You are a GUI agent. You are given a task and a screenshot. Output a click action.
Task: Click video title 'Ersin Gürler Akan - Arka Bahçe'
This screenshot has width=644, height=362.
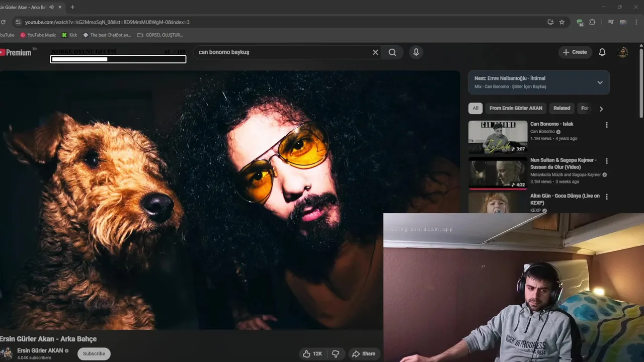(48, 339)
